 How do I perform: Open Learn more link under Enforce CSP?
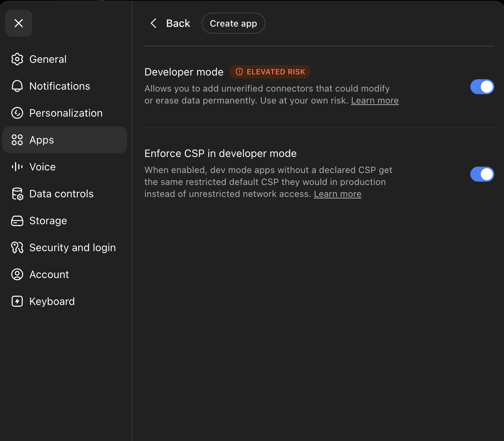click(x=338, y=194)
